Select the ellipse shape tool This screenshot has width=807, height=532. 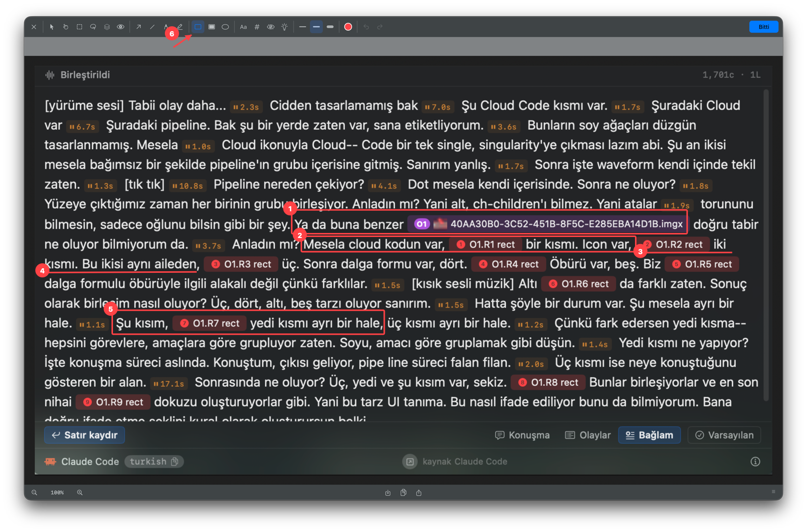pos(225,27)
